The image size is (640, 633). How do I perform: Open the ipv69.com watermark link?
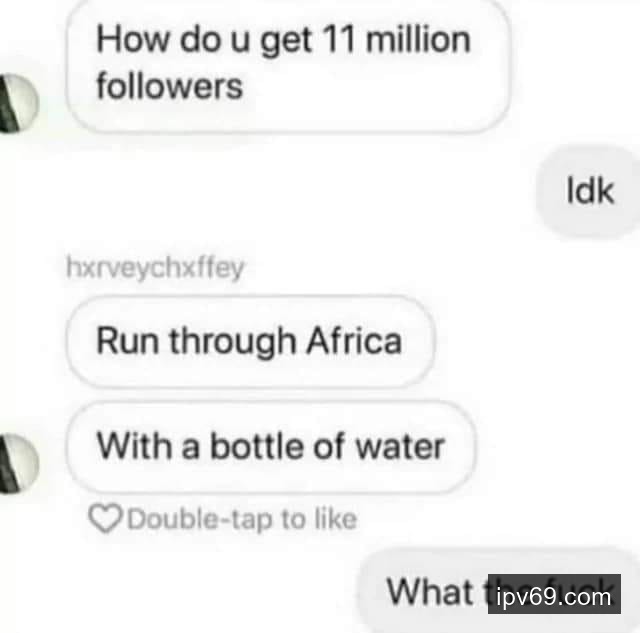[554, 594]
